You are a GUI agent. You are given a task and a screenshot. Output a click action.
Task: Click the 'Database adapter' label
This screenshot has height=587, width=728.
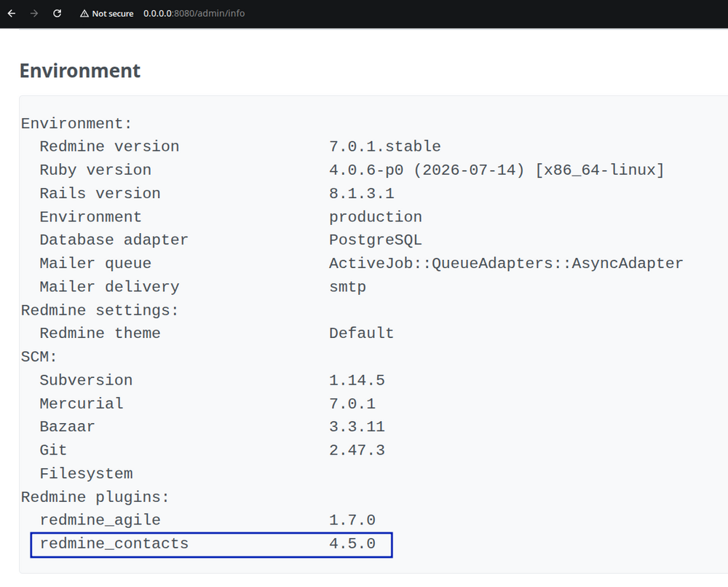pyautogui.click(x=114, y=240)
